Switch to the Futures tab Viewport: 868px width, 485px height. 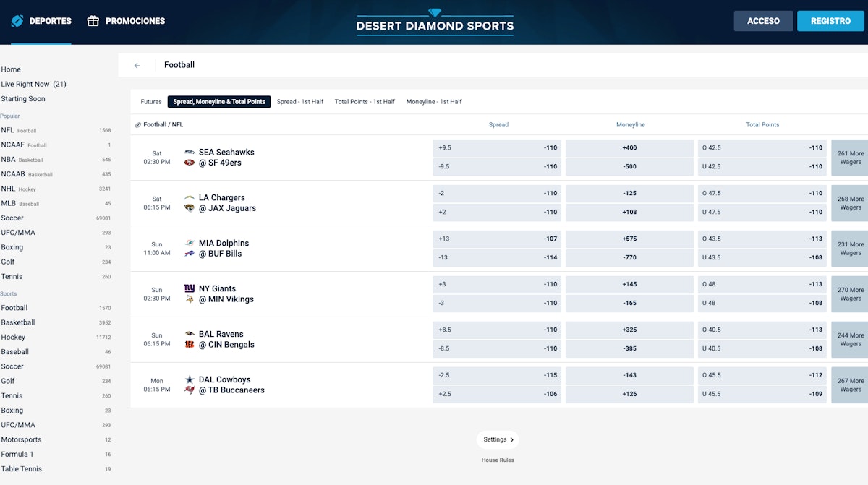[x=151, y=102]
